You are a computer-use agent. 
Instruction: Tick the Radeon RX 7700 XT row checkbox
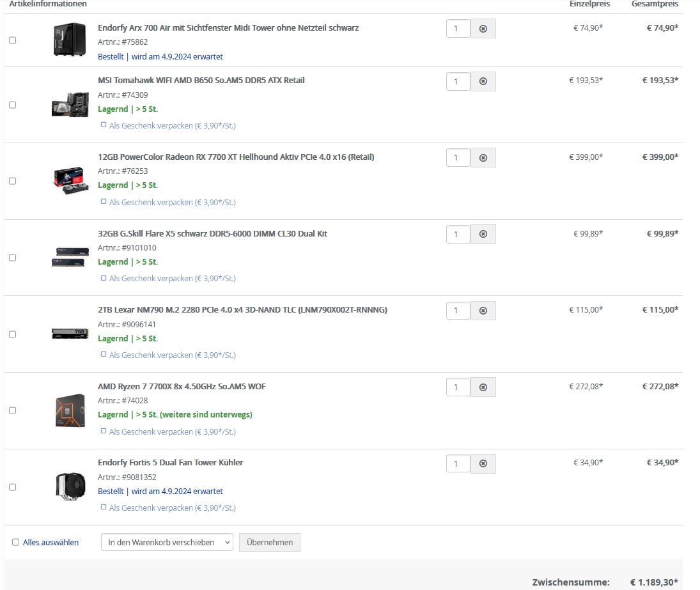pyautogui.click(x=13, y=181)
